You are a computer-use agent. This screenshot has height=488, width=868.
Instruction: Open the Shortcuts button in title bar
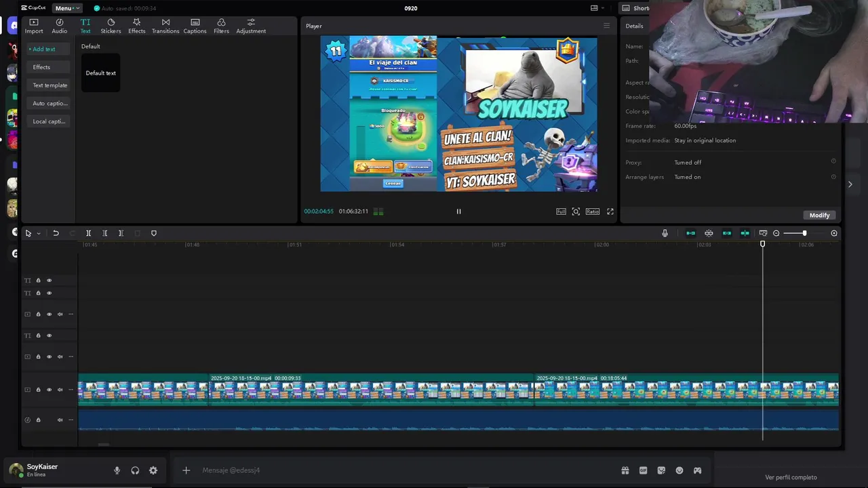point(636,8)
